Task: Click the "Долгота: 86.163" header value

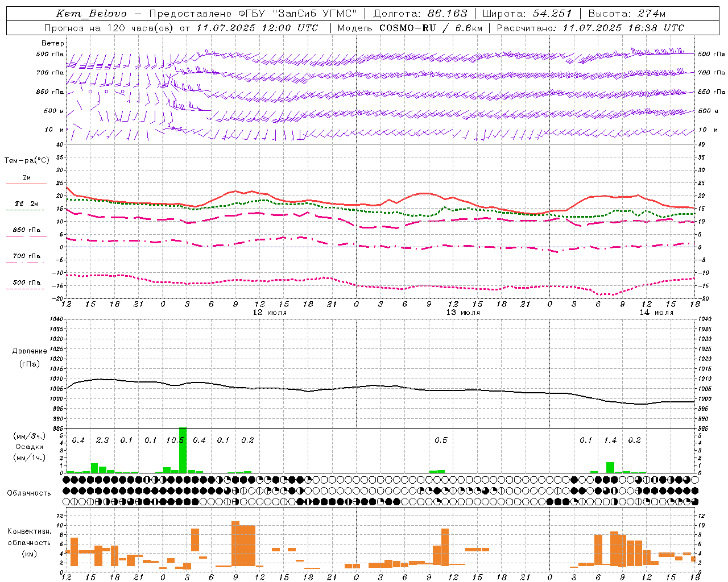Action: 420,14
